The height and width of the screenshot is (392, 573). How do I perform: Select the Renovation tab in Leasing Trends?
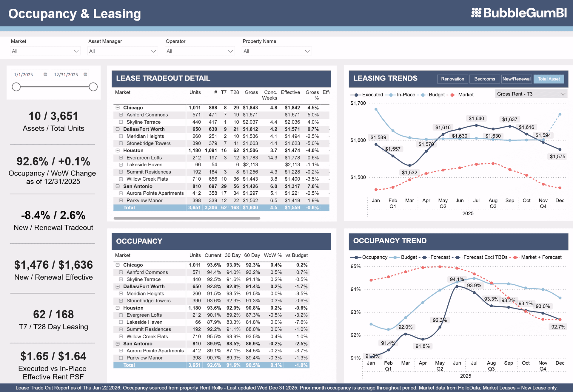[x=452, y=79]
